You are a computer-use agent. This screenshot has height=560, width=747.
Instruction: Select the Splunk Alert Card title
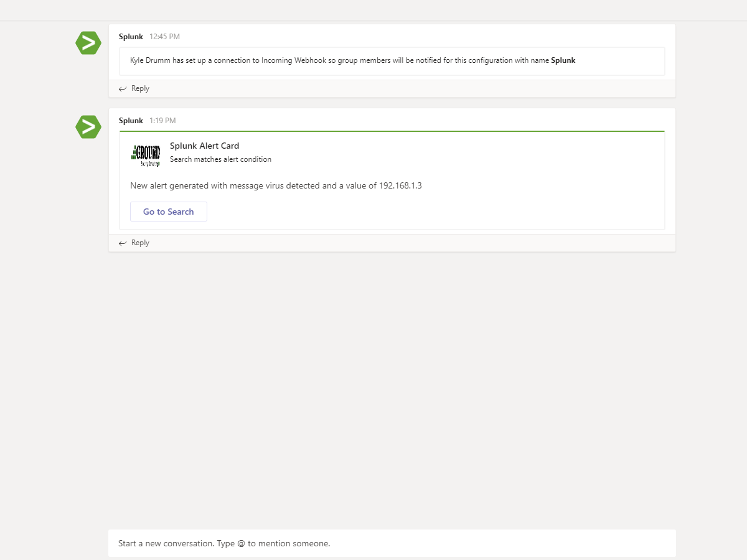[x=204, y=146]
